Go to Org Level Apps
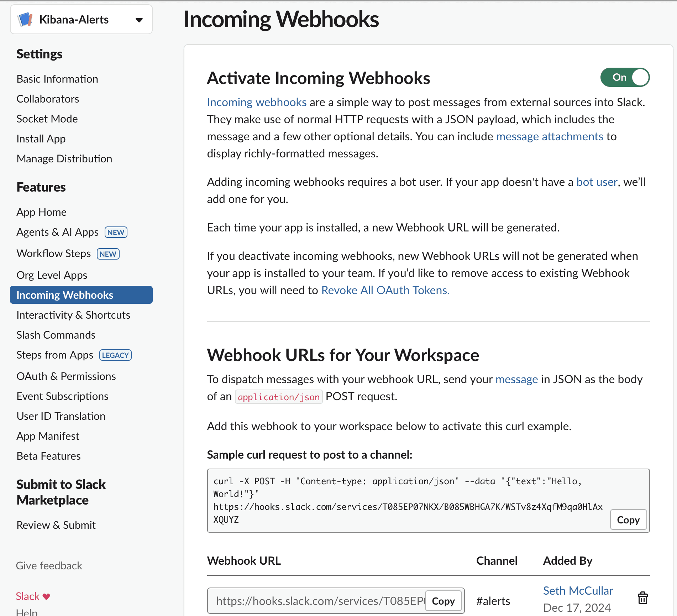Viewport: 677px width, 616px height. (x=52, y=275)
